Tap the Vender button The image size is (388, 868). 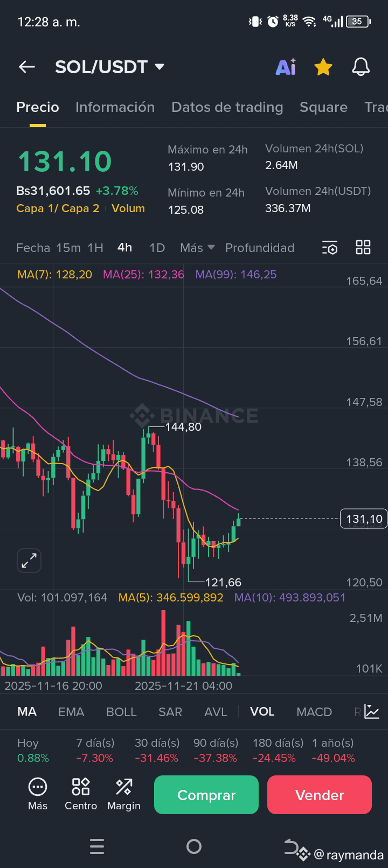pos(320,795)
